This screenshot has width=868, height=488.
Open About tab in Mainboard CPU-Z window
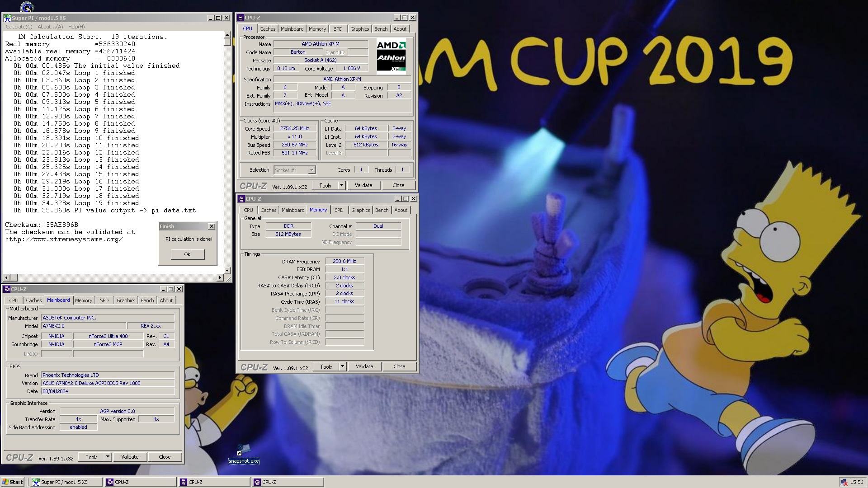166,300
